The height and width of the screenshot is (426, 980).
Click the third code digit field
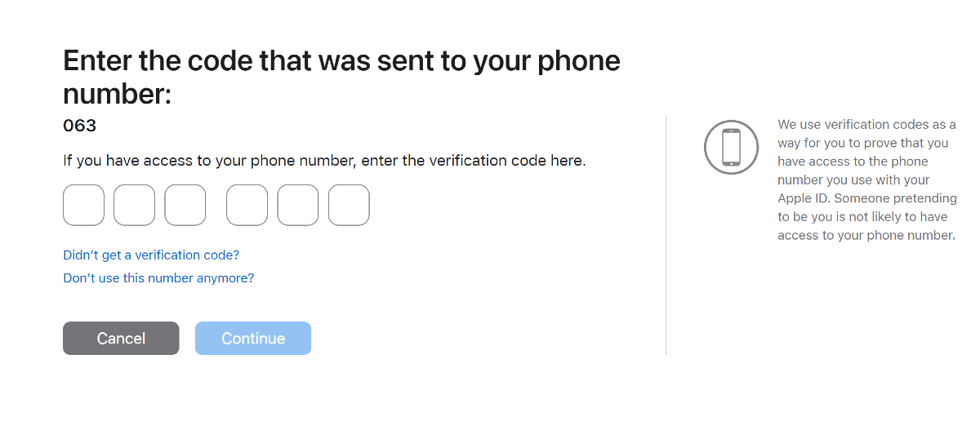tap(185, 205)
